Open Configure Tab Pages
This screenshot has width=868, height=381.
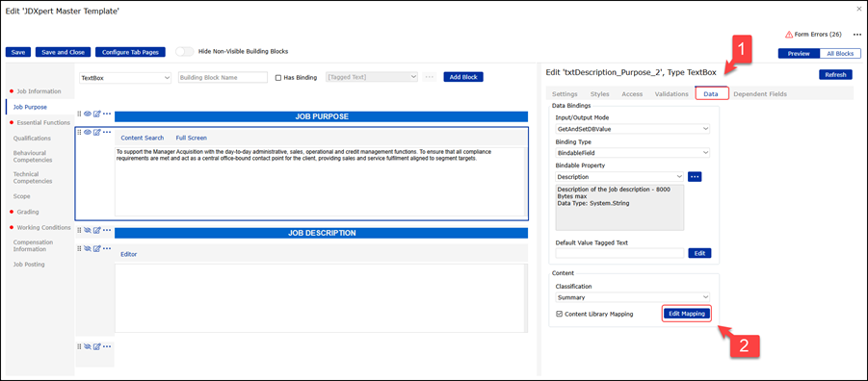click(130, 52)
